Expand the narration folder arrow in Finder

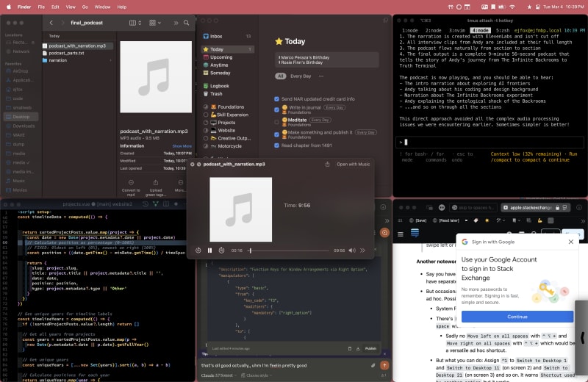110,60
